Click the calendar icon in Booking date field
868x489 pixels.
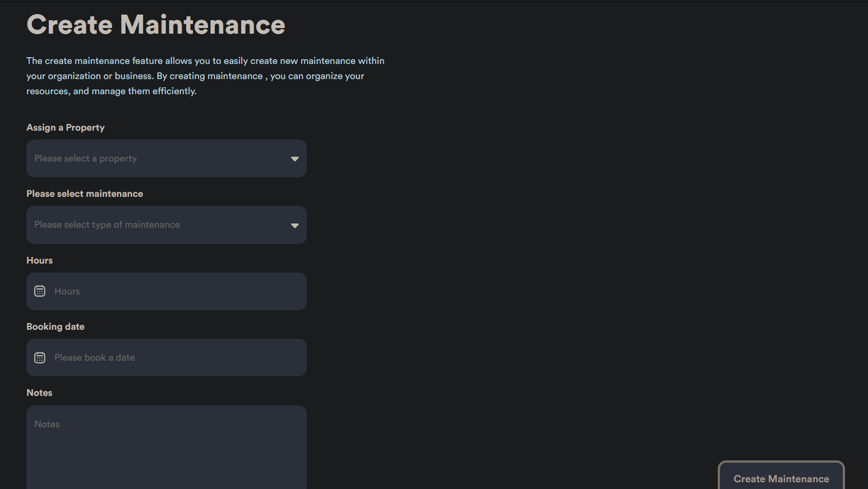[40, 358]
